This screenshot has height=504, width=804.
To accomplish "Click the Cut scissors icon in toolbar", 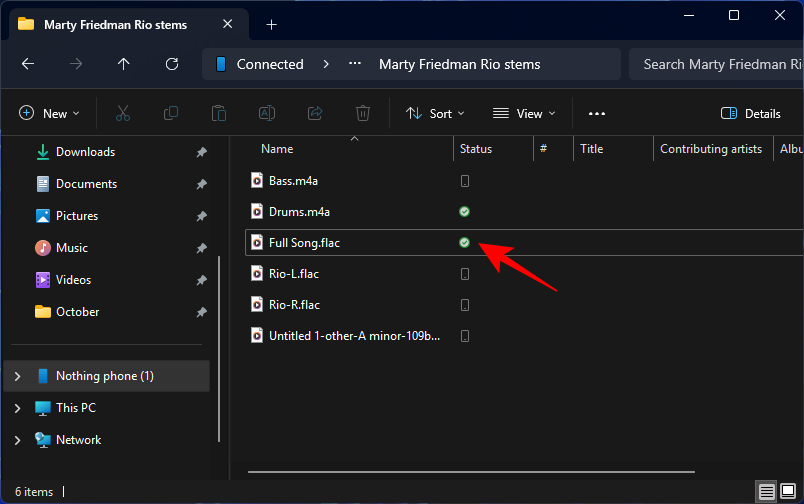I will [123, 114].
